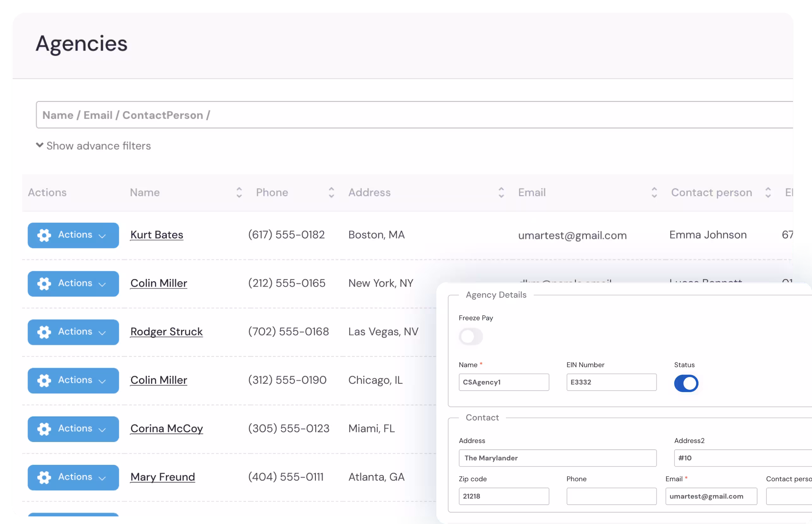This screenshot has height=524, width=812.
Task: Sort table by Phone column arrows
Action: (331, 192)
